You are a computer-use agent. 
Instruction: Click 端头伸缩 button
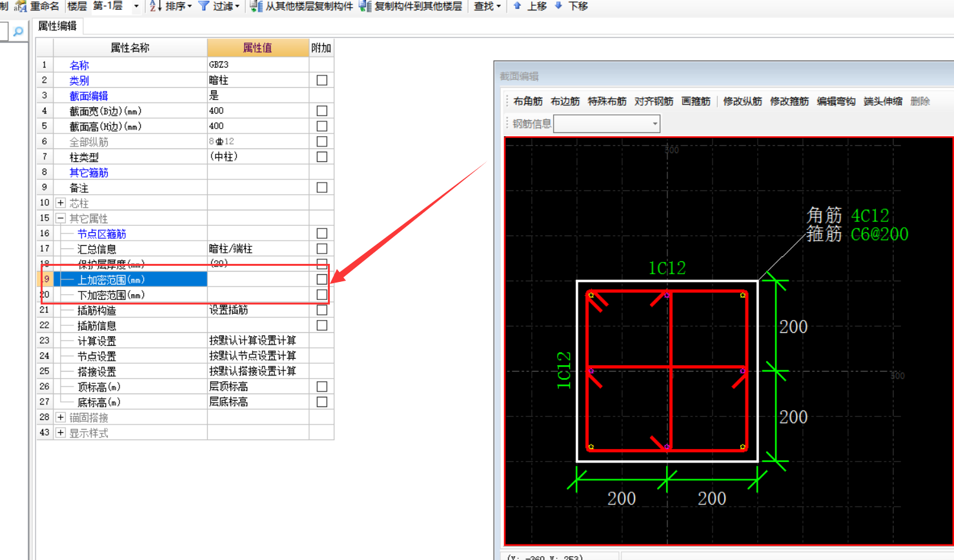click(x=883, y=101)
